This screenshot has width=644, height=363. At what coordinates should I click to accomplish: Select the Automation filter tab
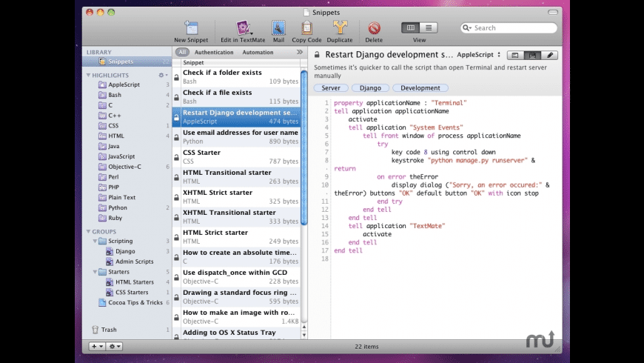258,52
